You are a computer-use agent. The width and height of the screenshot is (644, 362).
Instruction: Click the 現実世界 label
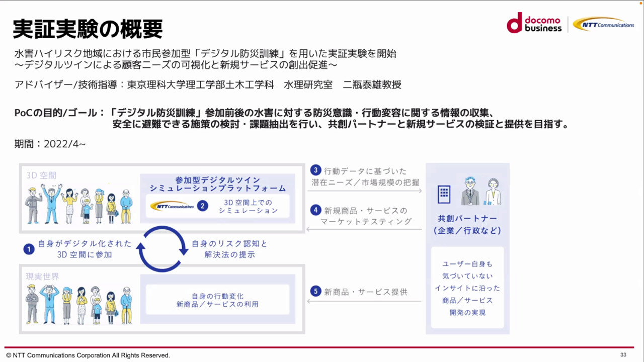pos(42,276)
